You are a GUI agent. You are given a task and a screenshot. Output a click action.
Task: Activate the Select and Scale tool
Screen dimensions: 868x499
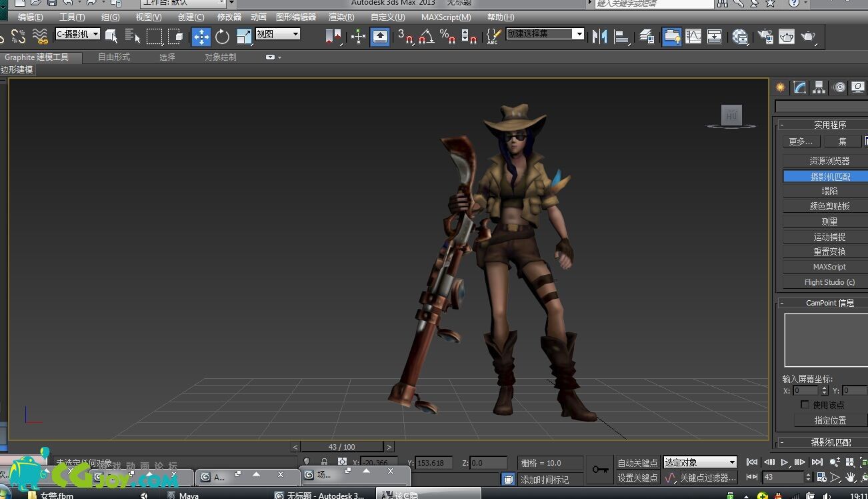coord(244,36)
